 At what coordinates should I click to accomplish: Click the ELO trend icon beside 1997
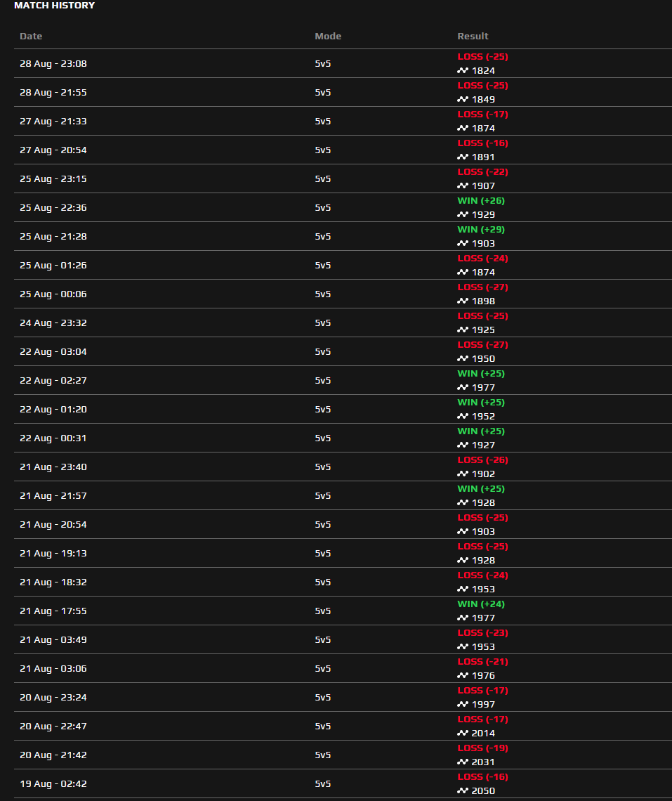point(463,705)
